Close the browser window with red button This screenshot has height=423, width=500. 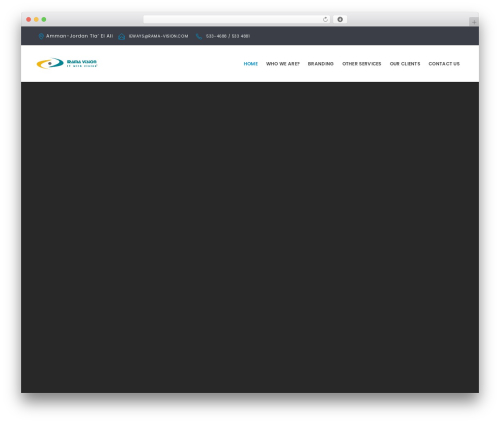(x=29, y=19)
